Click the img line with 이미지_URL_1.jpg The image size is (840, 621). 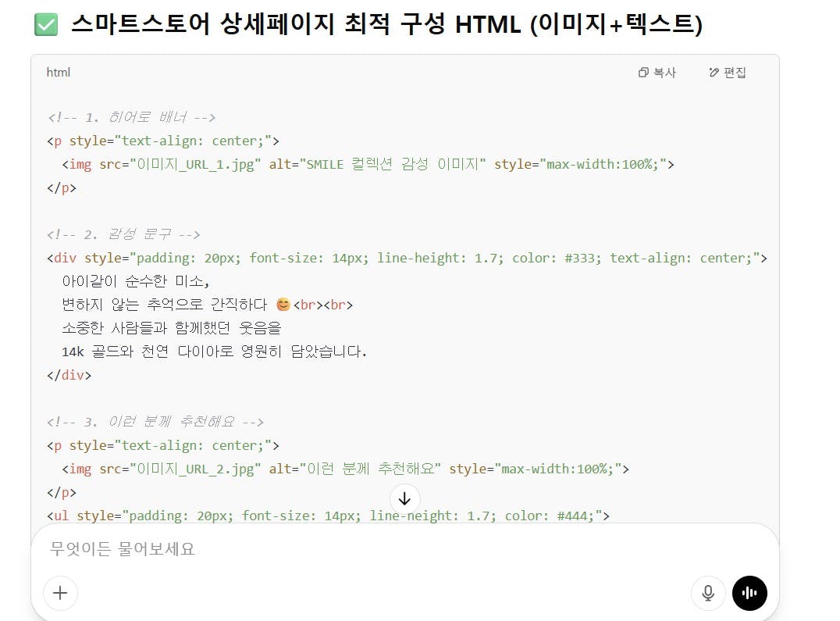point(368,165)
